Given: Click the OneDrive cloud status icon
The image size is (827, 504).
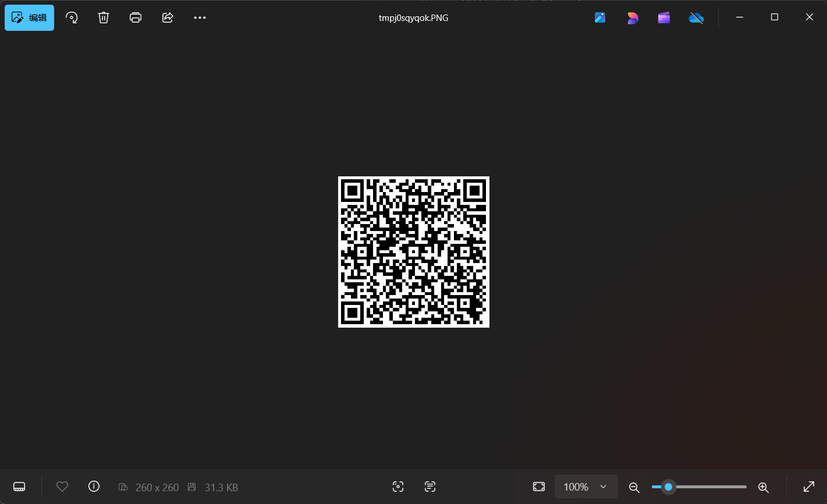Looking at the screenshot, I should point(696,17).
